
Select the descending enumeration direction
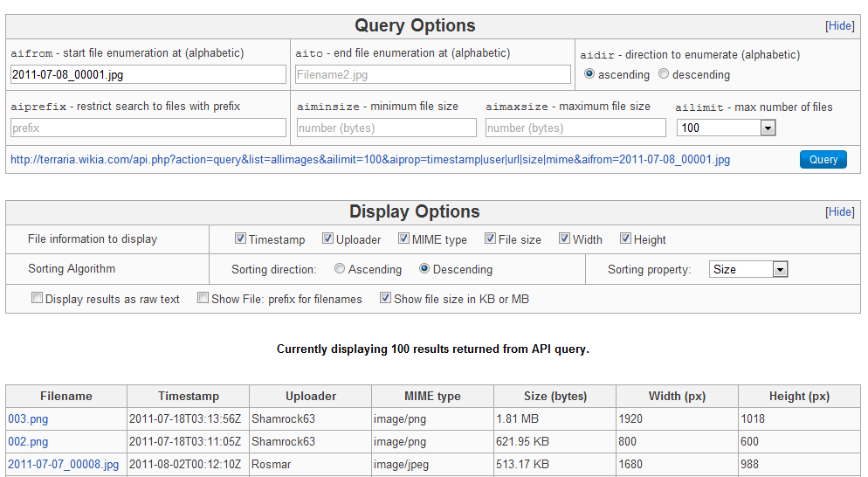664,74
